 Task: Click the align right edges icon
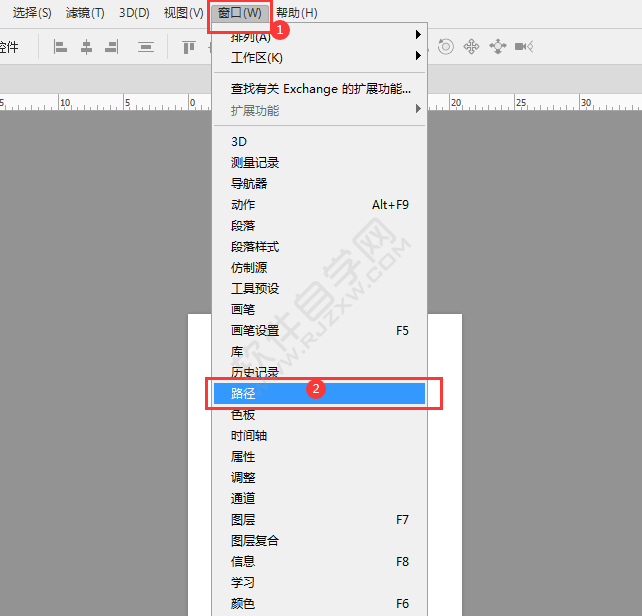(112, 47)
